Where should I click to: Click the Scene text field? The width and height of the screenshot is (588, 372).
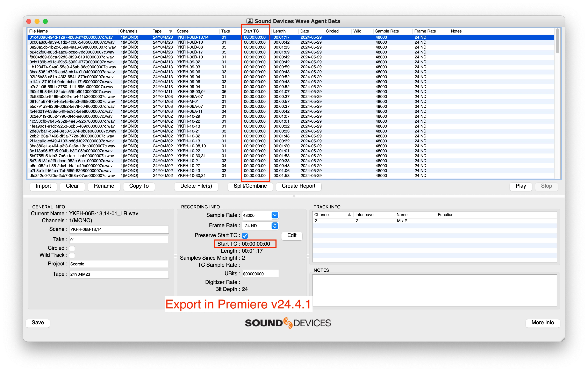[x=119, y=229]
